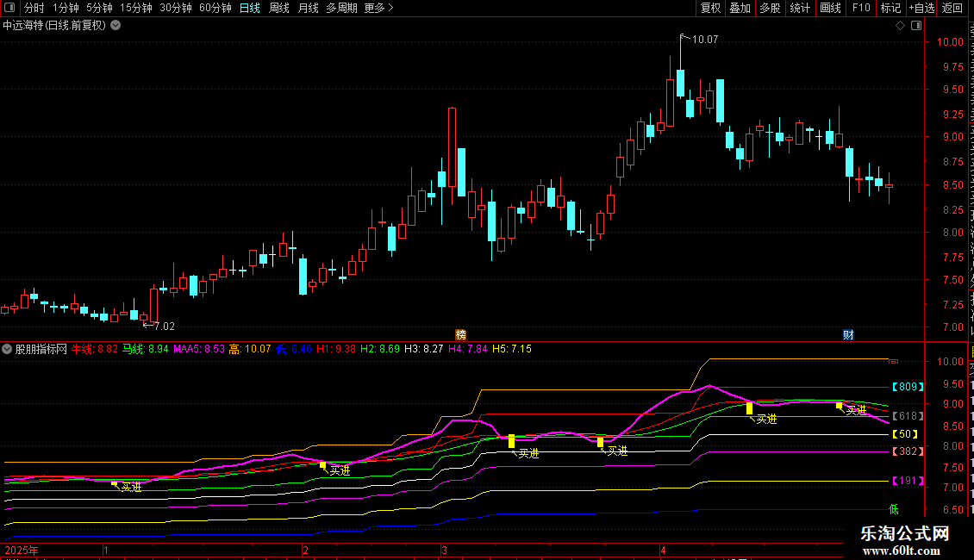Screen dimensions: 974x560
Task: Click the MAA5: 8.53 indicator value
Action: pyautogui.click(x=199, y=349)
